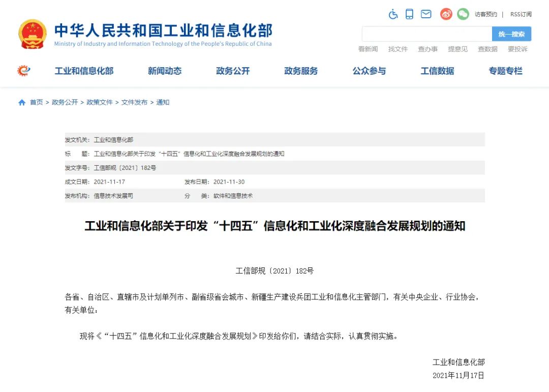The height and width of the screenshot is (392, 549).
Task: Select the 要投诉 search shortcut
Action: click(518, 49)
